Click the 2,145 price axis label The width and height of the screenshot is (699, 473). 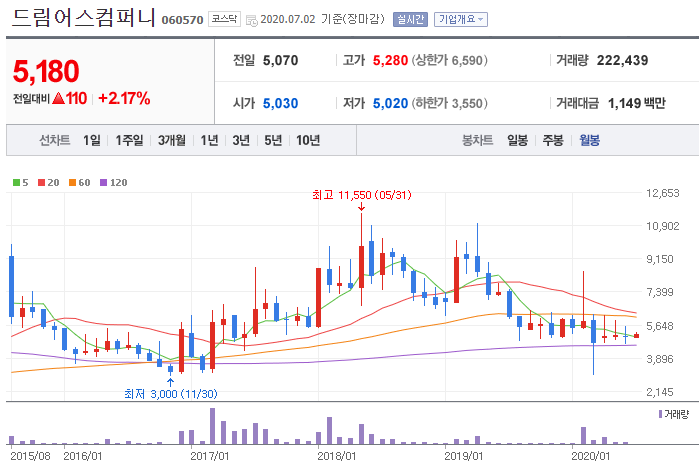[x=660, y=392]
